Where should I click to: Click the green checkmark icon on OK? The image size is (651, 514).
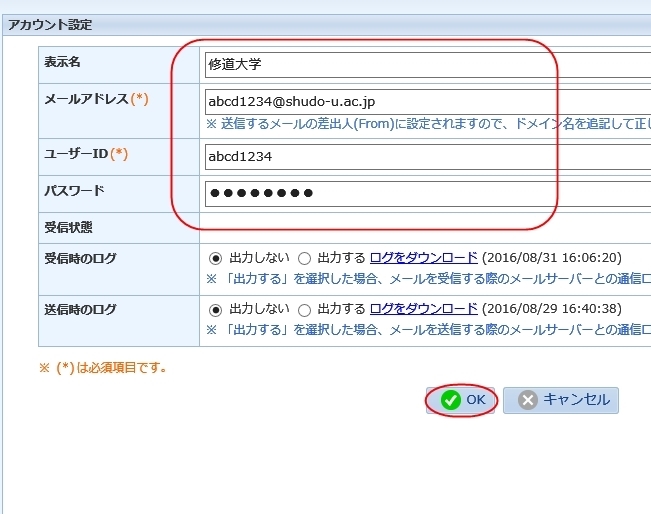[451, 400]
